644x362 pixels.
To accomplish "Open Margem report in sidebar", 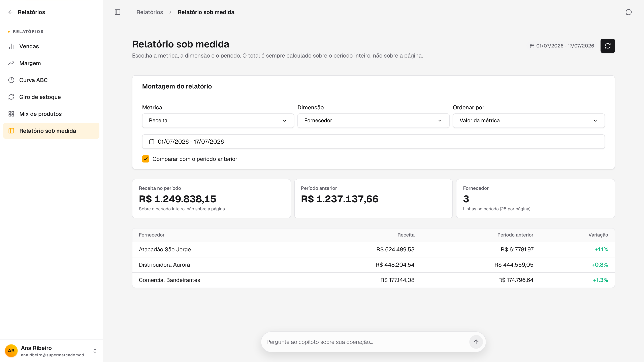I will 51,63.
